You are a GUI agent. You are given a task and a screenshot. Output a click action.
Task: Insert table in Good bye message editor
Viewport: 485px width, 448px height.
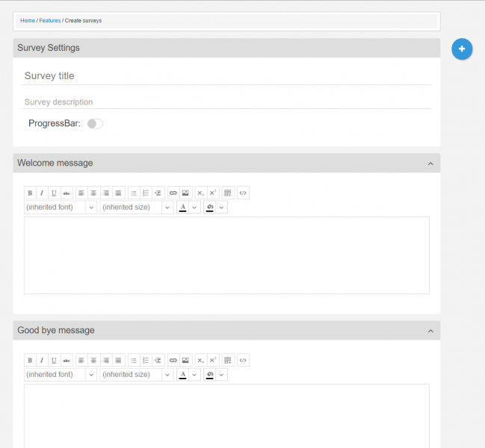[x=228, y=360]
